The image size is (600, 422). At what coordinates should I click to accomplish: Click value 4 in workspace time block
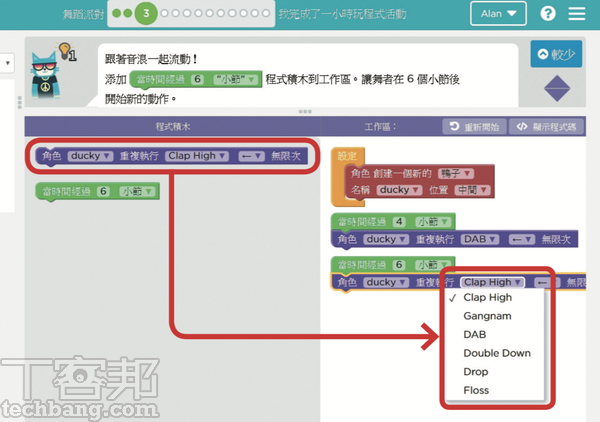[399, 222]
